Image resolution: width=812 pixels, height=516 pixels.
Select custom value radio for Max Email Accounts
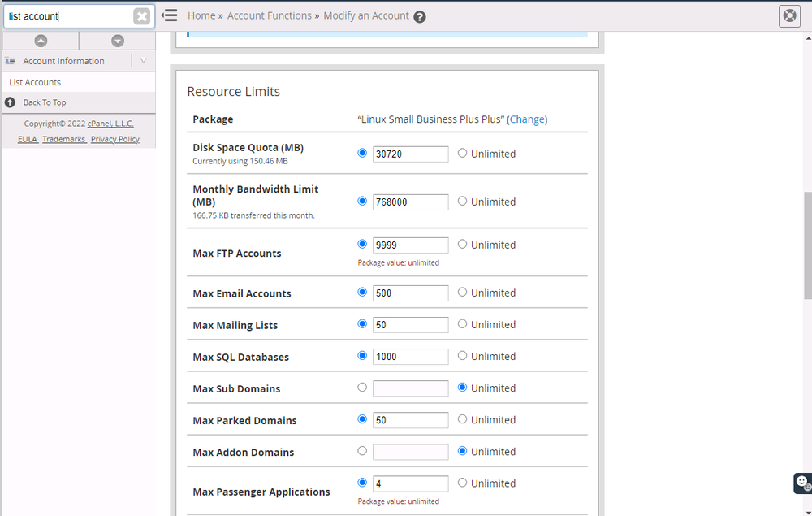[x=362, y=293]
